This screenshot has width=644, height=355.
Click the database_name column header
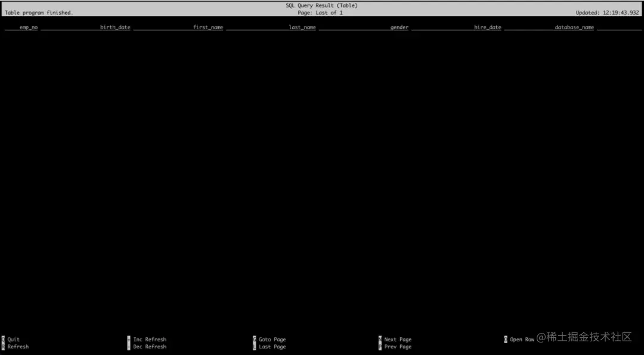(x=574, y=27)
